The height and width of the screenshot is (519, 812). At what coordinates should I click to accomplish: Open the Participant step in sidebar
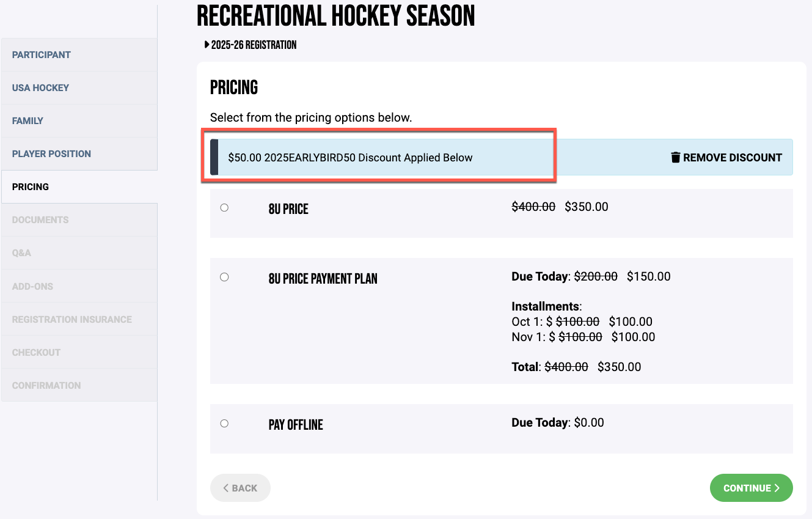pyautogui.click(x=42, y=55)
